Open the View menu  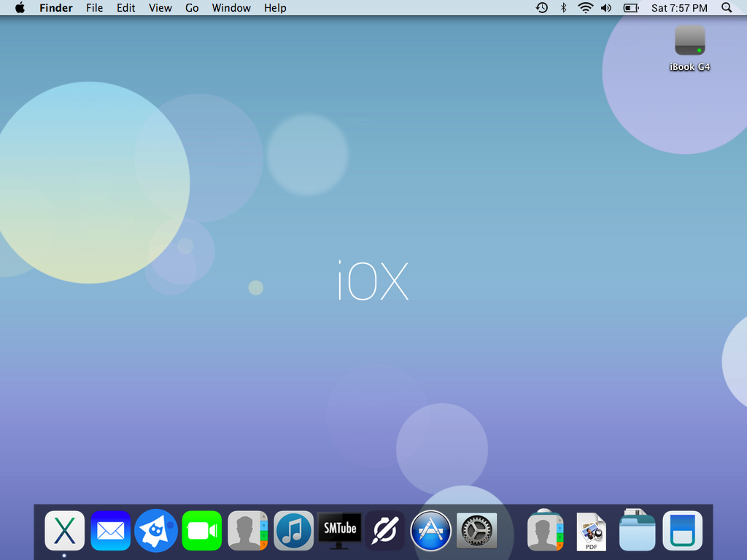pyautogui.click(x=160, y=7)
